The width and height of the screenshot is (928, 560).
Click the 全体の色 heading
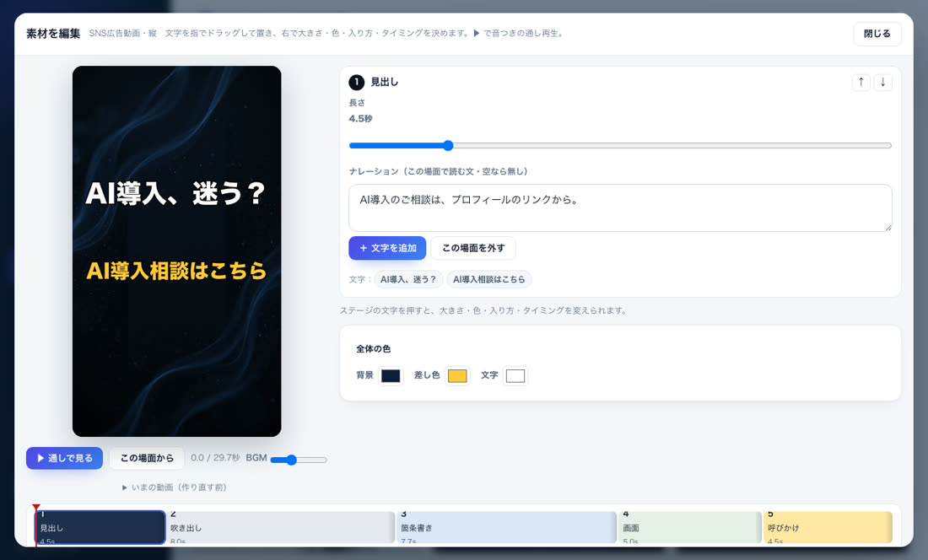click(373, 349)
